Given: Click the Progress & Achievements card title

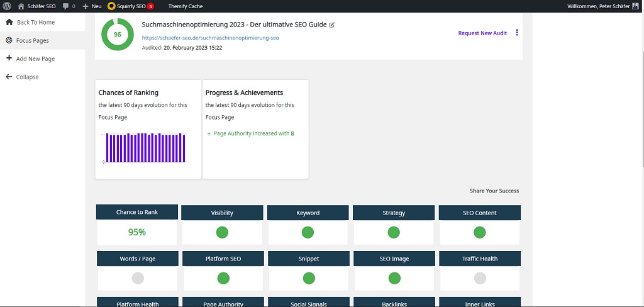Looking at the screenshot, I should [244, 92].
